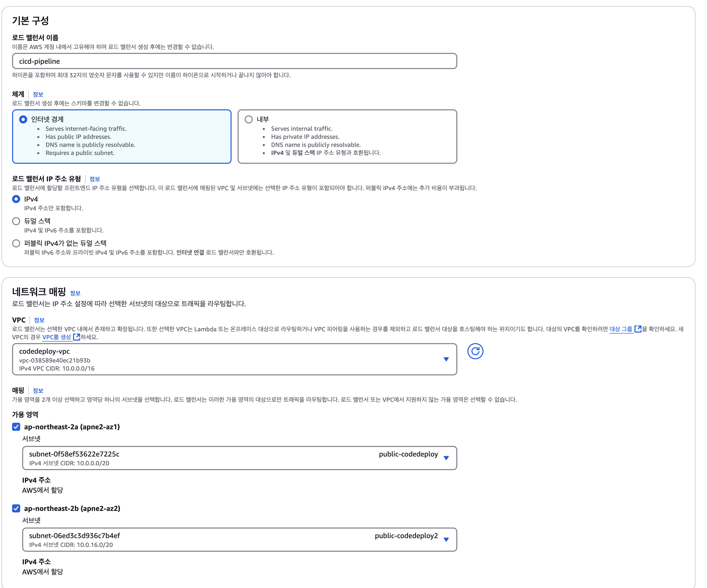Open 정보 link next to 체계

[38, 94]
